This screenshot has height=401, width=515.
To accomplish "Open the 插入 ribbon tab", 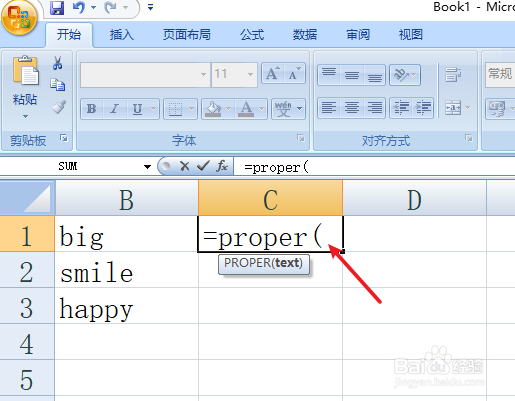I will point(122,34).
